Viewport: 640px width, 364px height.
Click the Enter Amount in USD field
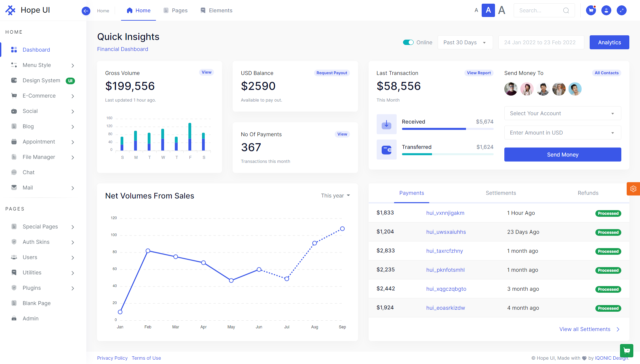(x=563, y=133)
